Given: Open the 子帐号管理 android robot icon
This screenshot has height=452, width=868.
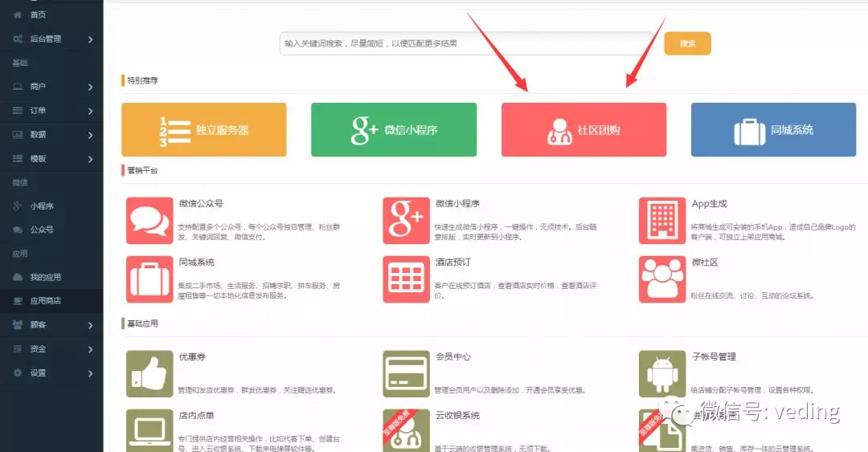Looking at the screenshot, I should coord(662,374).
